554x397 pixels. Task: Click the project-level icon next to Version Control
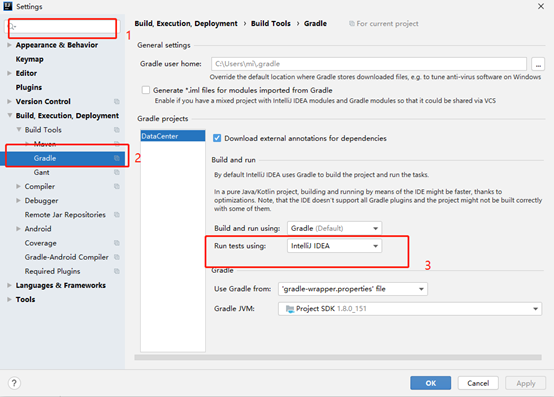(117, 101)
